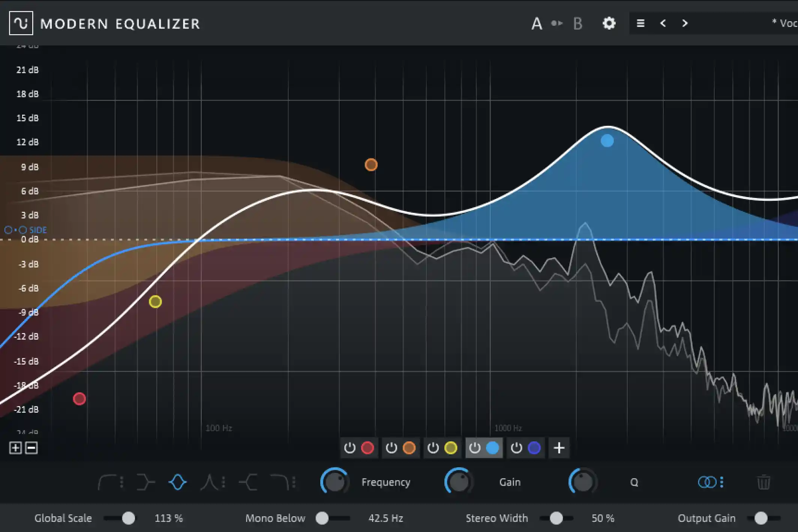Click the Mono Below slider handle
Image resolution: width=798 pixels, height=532 pixels.
click(322, 518)
